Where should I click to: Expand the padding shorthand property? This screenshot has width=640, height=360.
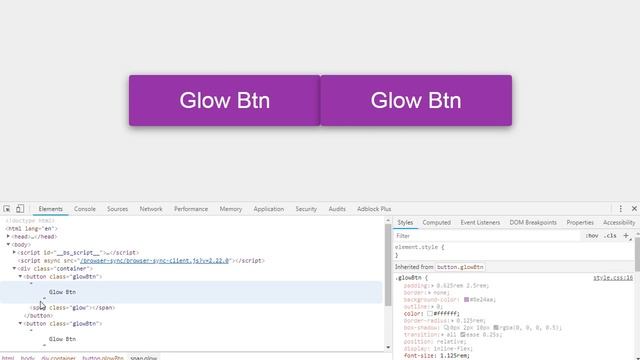click(x=433, y=286)
